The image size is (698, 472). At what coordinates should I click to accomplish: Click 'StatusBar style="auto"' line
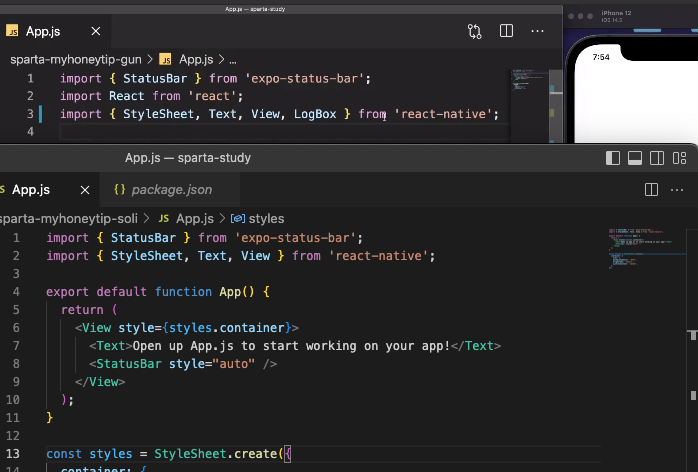click(x=183, y=364)
